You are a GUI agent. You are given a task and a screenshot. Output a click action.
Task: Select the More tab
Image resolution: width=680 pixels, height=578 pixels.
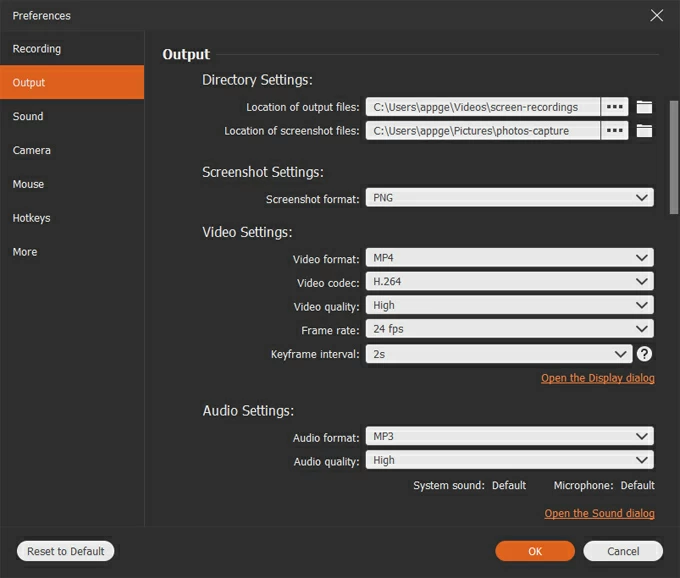(72, 251)
